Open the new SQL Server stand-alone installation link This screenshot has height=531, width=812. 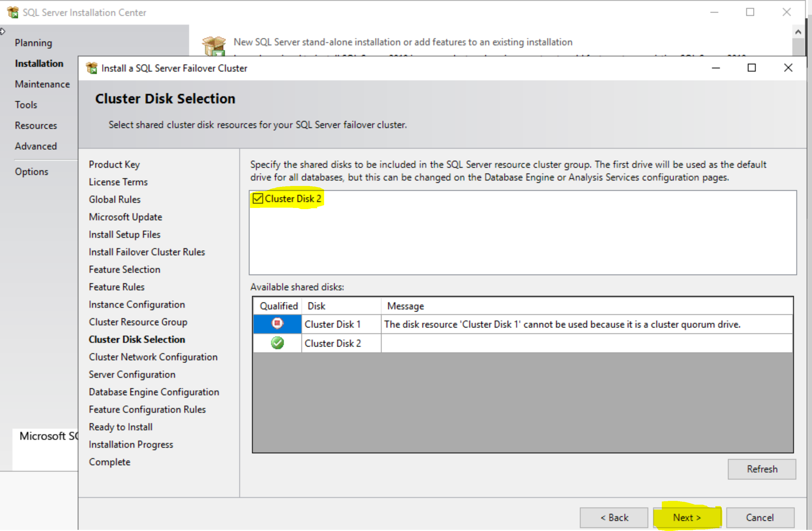(403, 42)
